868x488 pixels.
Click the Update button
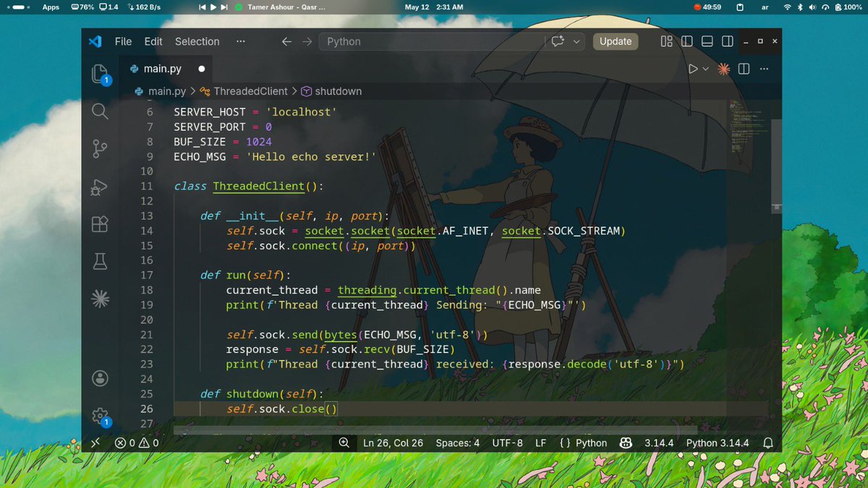[x=616, y=41]
